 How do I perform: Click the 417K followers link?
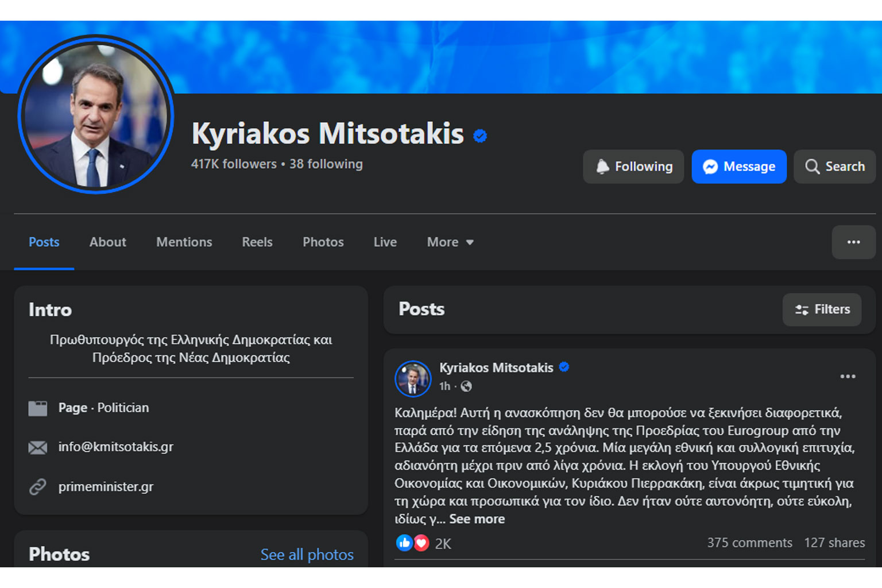pyautogui.click(x=234, y=164)
